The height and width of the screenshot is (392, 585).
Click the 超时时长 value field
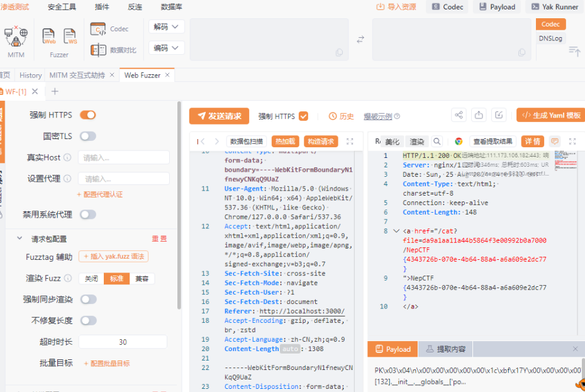(123, 342)
